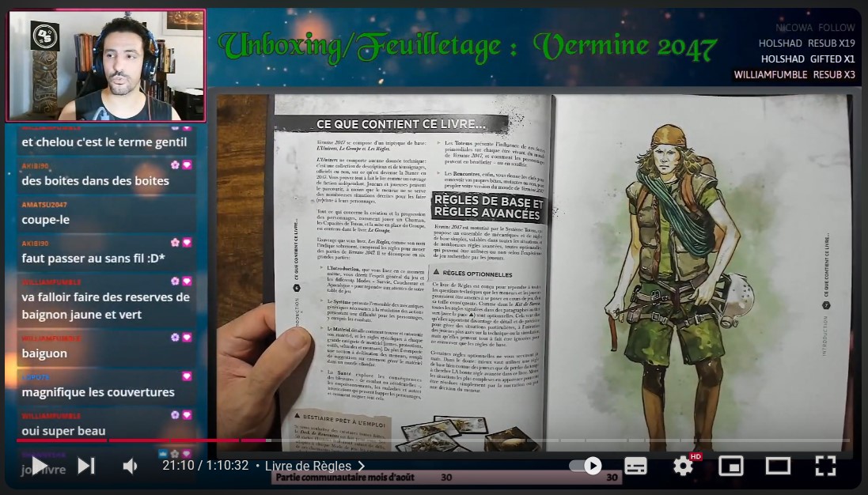This screenshot has width=868, height=495.
Task: Mute the video volume
Action: point(130,466)
